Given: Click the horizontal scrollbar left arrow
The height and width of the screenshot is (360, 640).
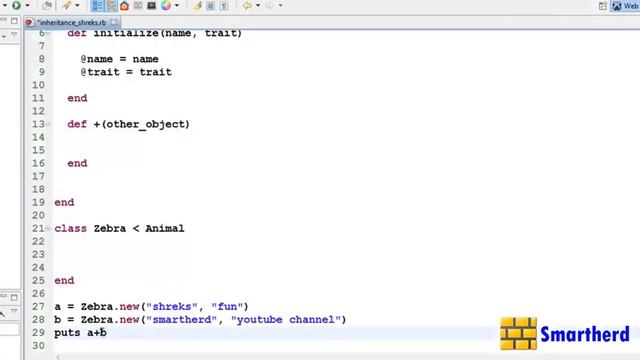Looking at the screenshot, I should 58,357.
